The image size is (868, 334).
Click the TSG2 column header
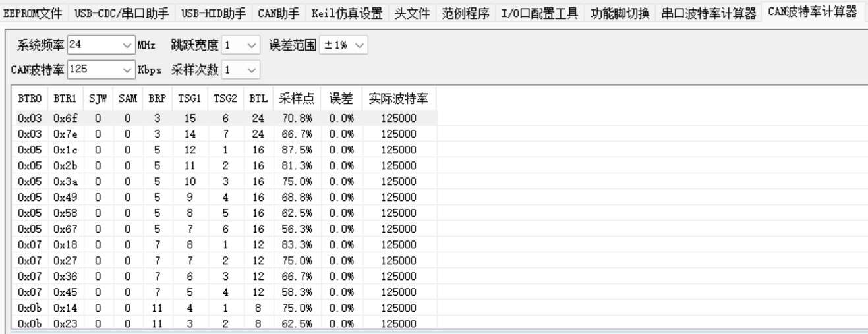(x=226, y=99)
